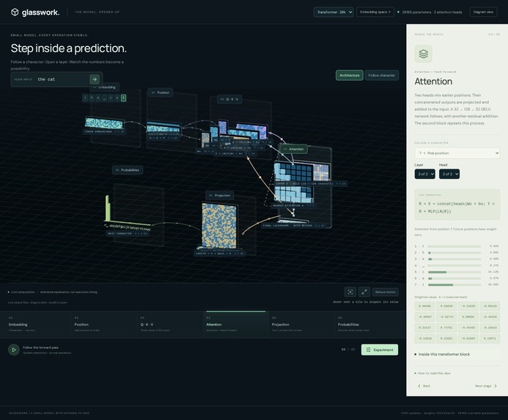This screenshot has height=420, width=508.
Task: Click the attention weight bar for 2 · h
Action: pos(454,253)
